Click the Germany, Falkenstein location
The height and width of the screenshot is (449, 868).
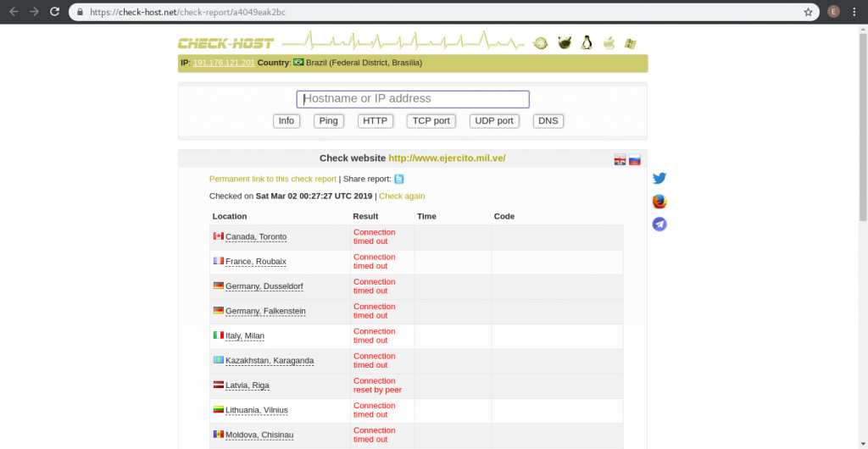click(x=265, y=311)
